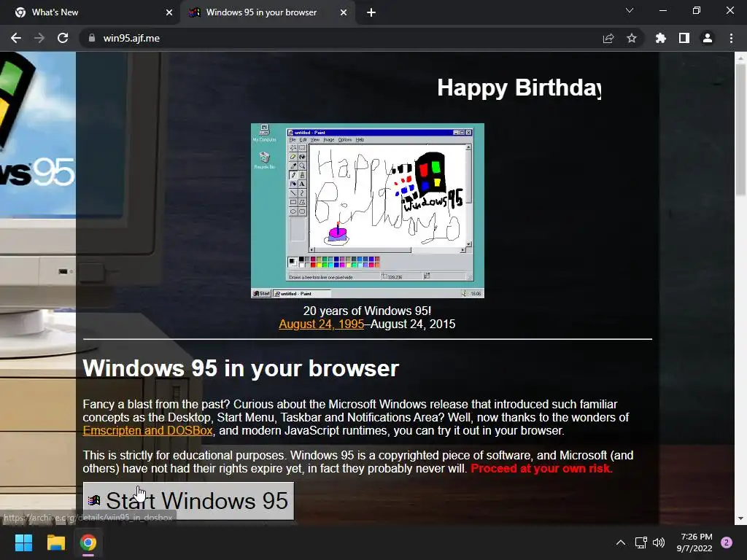Open File Explorer from the taskbar
747x560 pixels.
[55, 542]
